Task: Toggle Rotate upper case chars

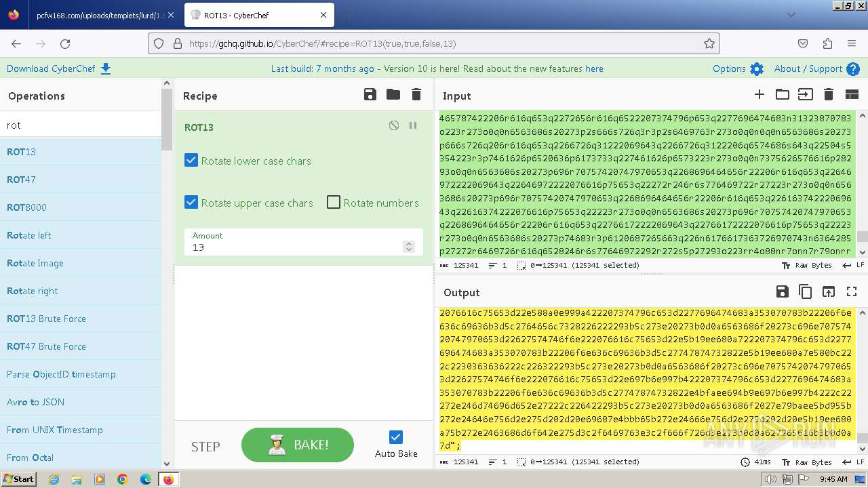Action: [x=191, y=203]
